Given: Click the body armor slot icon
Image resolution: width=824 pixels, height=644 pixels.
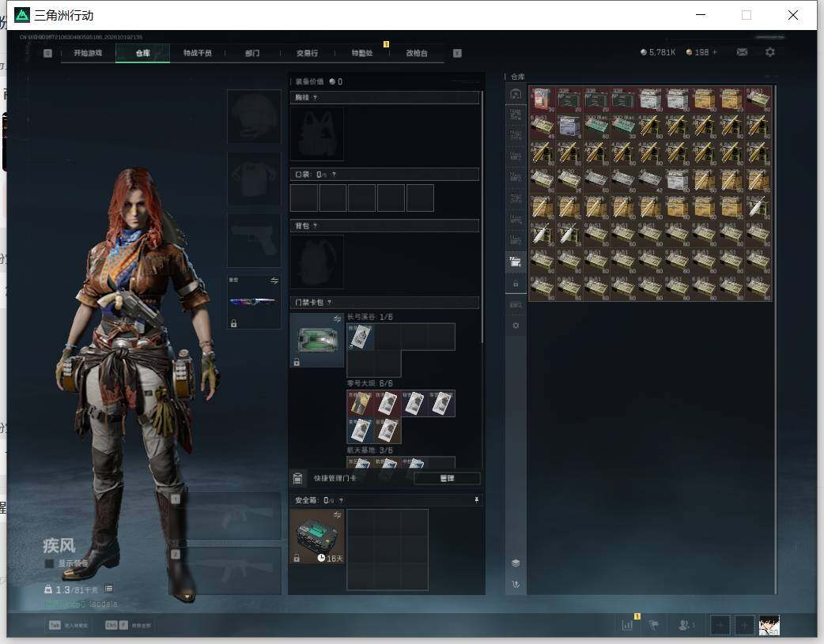Looking at the screenshot, I should click(254, 179).
